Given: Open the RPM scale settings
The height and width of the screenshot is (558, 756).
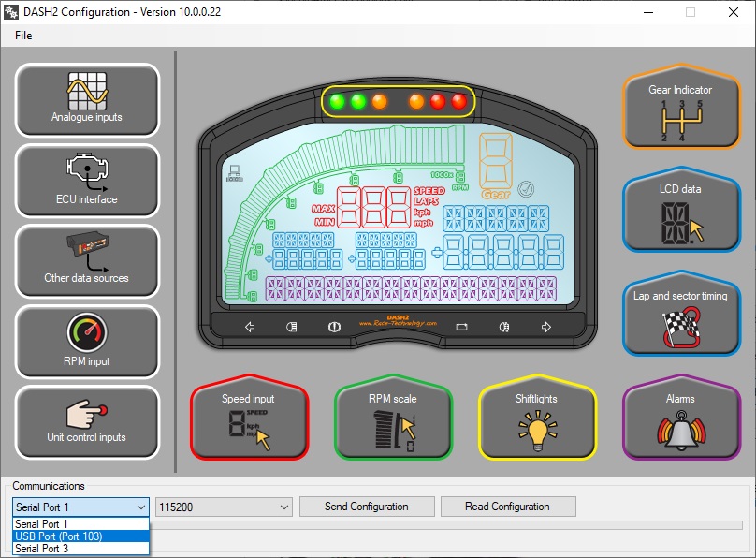Looking at the screenshot, I should (x=393, y=421).
